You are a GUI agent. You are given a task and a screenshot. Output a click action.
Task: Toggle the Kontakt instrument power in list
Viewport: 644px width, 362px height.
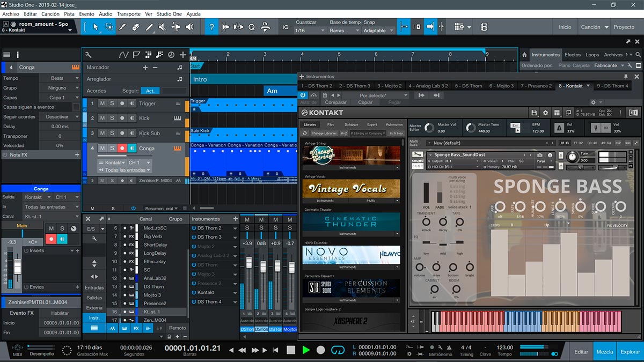tap(193, 292)
